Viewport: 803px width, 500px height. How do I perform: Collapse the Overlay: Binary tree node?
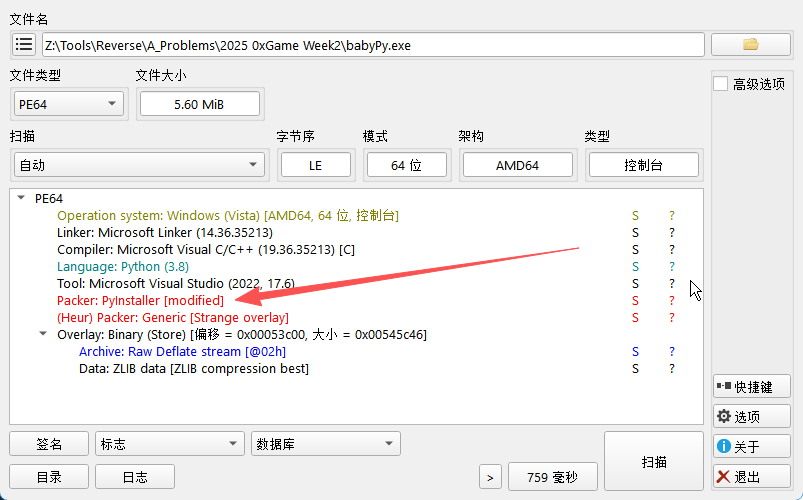tap(43, 334)
